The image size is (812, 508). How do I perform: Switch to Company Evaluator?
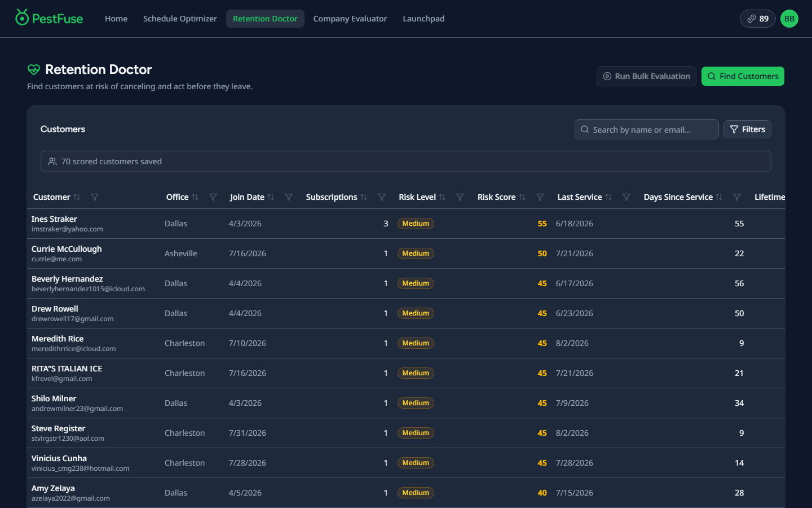(350, 19)
